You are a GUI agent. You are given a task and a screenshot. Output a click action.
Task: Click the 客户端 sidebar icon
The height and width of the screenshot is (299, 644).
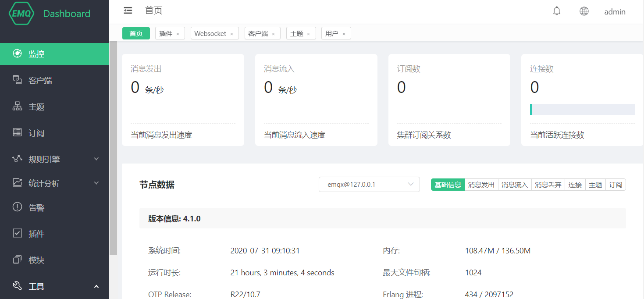17,80
